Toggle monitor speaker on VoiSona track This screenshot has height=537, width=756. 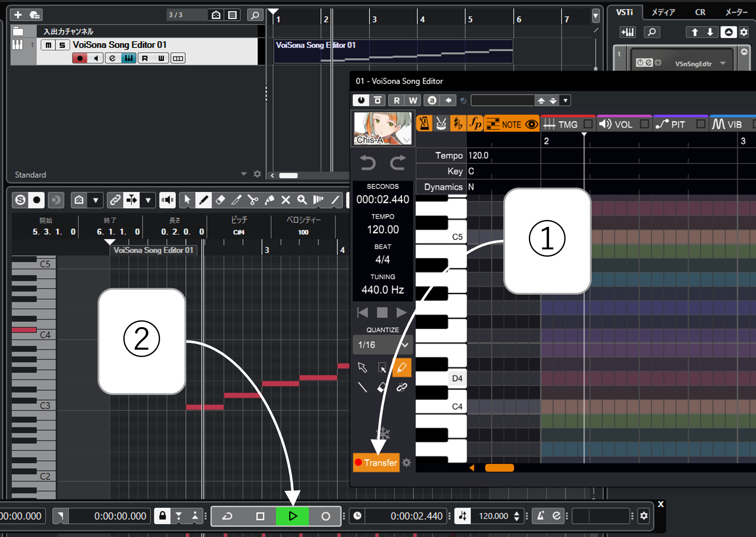tap(96, 58)
